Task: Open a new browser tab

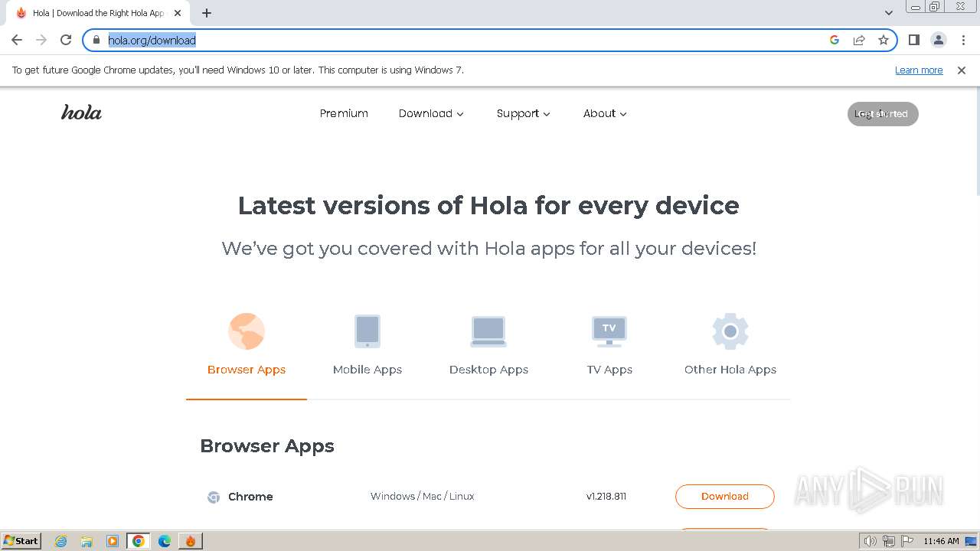Action: click(x=207, y=13)
